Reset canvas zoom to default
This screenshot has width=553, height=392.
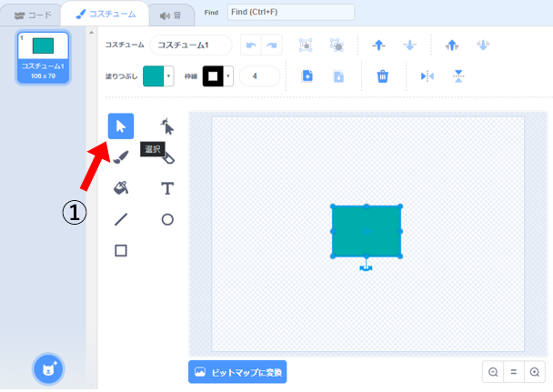coord(514,372)
